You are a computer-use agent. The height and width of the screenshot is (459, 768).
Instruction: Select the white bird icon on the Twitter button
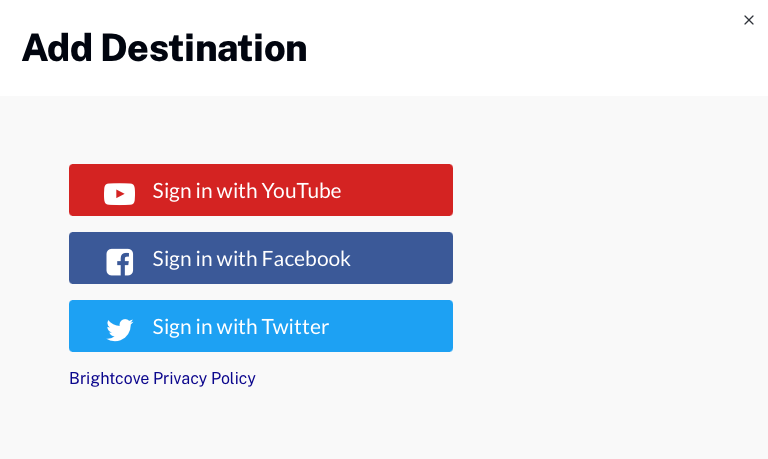pos(119,329)
